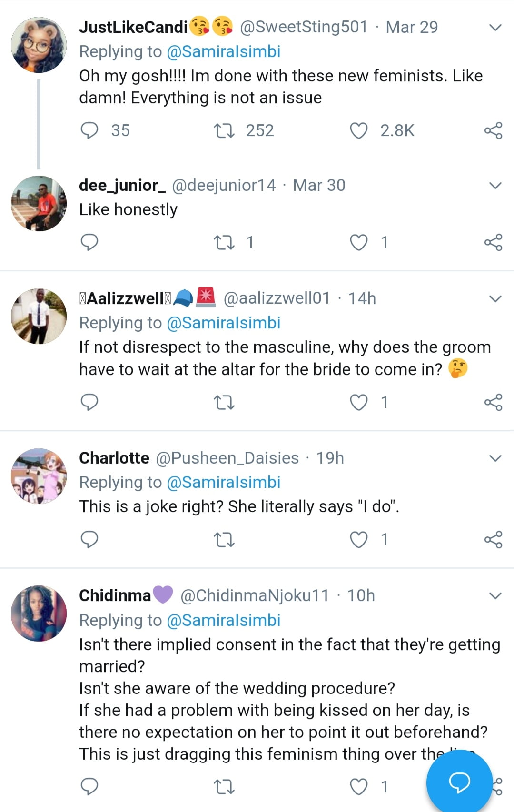The height and width of the screenshot is (812, 514).
Task: Like JustLikeCandi's tweet with 2.8K likes
Action: coord(359,130)
